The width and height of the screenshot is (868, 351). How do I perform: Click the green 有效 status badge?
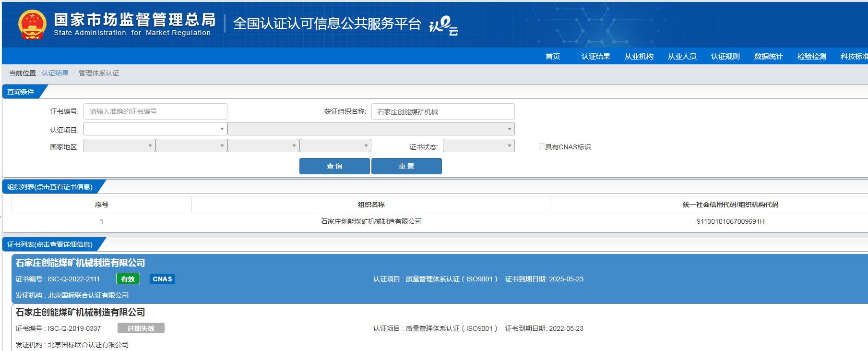coord(128,279)
